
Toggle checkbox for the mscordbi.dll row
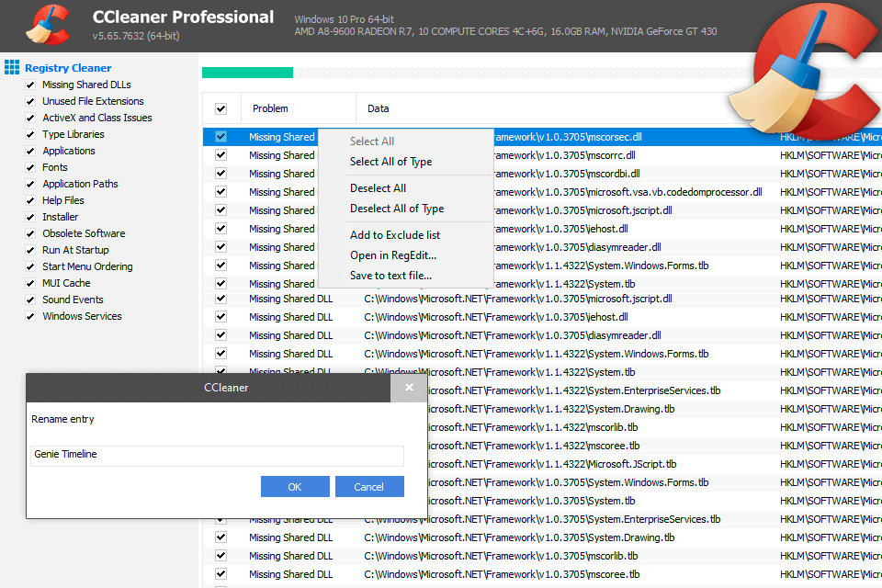pos(221,174)
